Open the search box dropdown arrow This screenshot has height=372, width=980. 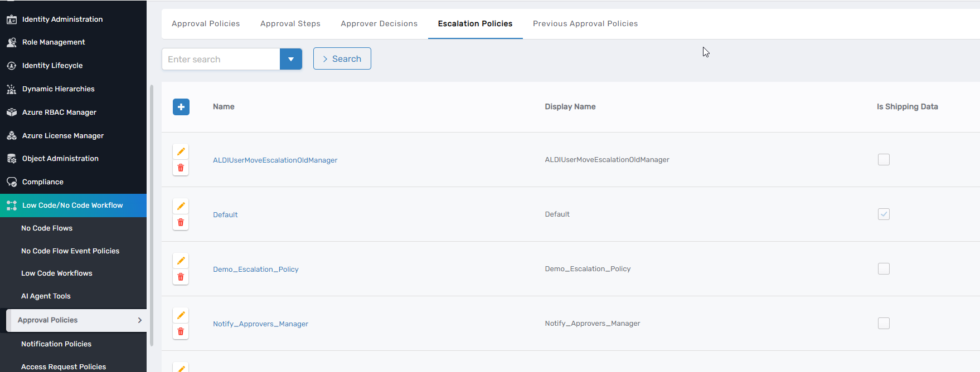[290, 59]
